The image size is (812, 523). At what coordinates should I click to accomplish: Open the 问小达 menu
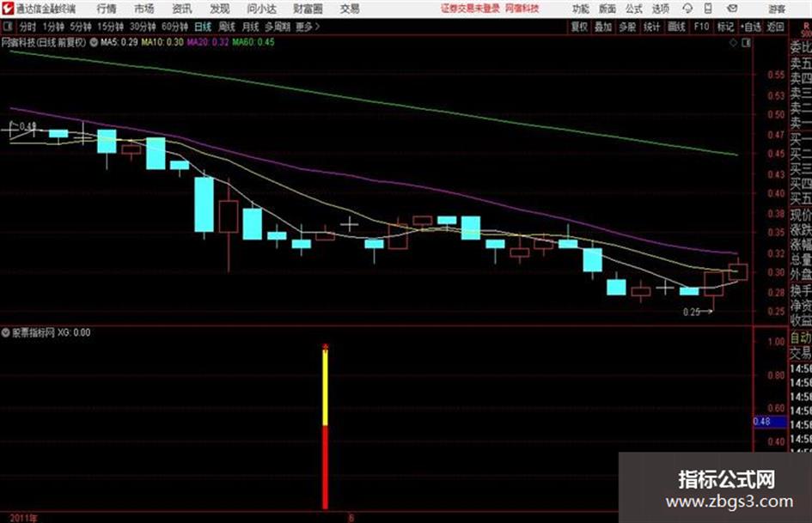tap(261, 9)
